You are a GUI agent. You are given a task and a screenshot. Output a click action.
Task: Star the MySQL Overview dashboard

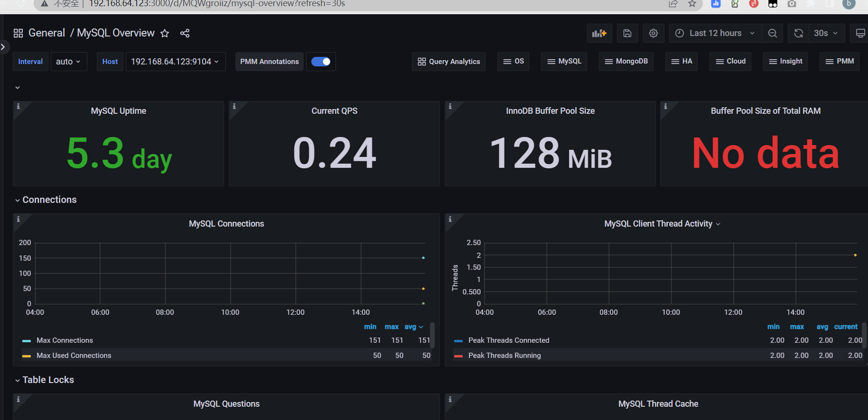coord(165,33)
